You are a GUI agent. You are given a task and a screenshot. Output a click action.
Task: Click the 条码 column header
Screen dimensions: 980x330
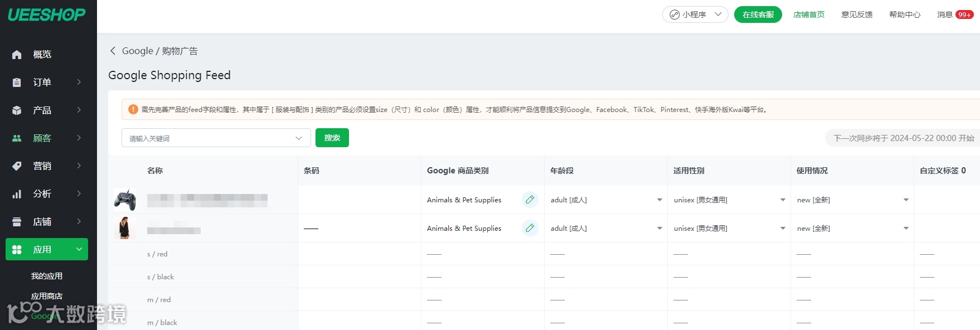click(x=312, y=171)
